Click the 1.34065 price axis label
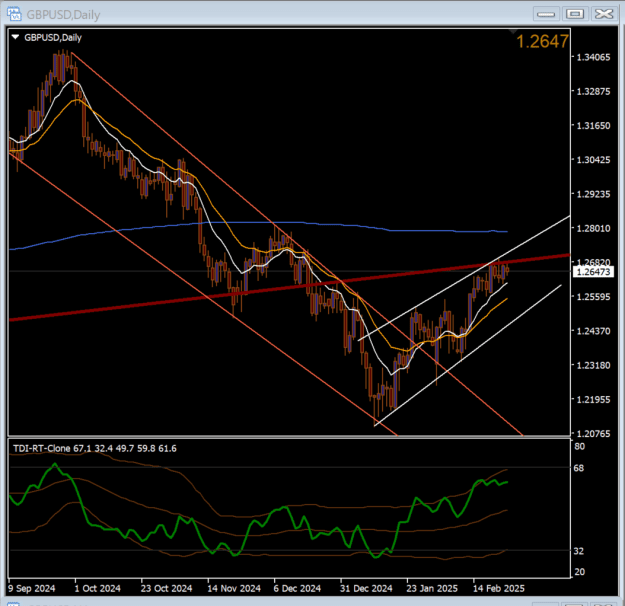Viewport: 625px width, 606px height. click(594, 57)
